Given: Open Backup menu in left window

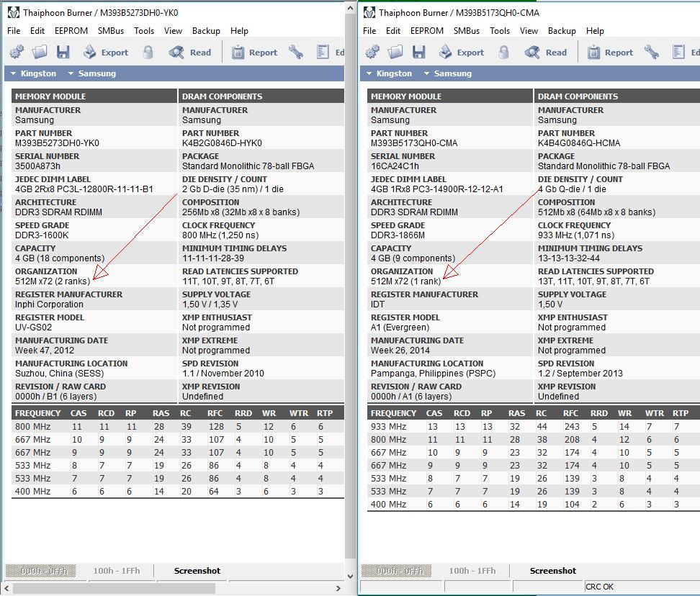Looking at the screenshot, I should [x=206, y=31].
